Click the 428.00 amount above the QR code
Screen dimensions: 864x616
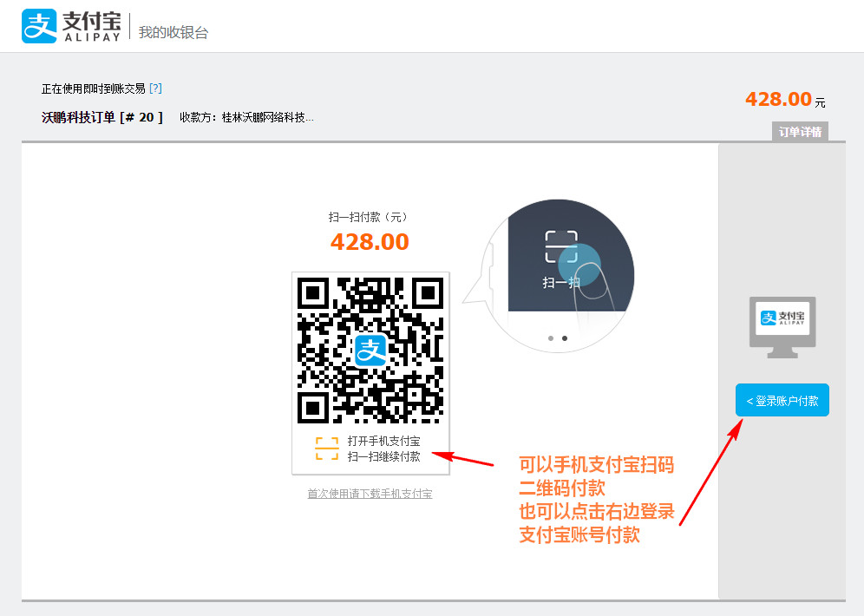click(x=370, y=242)
